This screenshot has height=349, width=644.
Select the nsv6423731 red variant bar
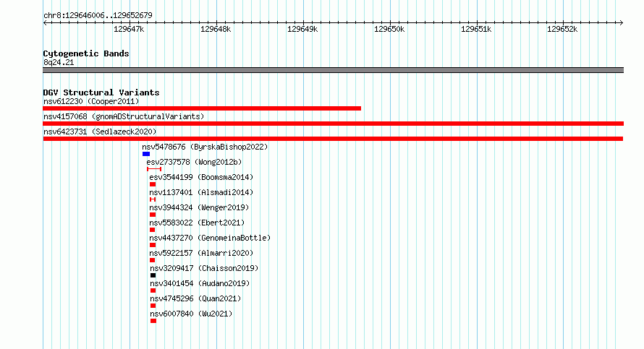point(333,139)
